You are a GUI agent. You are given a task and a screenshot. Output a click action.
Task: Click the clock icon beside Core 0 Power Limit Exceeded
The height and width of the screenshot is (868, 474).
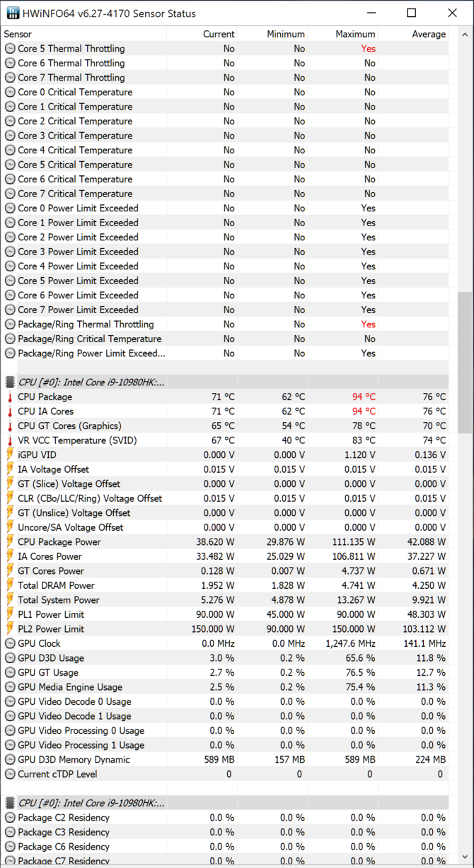click(x=10, y=209)
